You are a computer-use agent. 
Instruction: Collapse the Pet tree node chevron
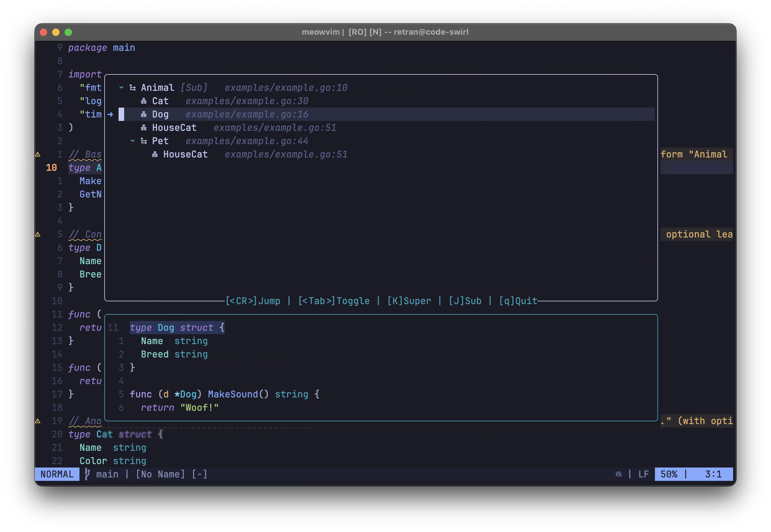(x=133, y=141)
